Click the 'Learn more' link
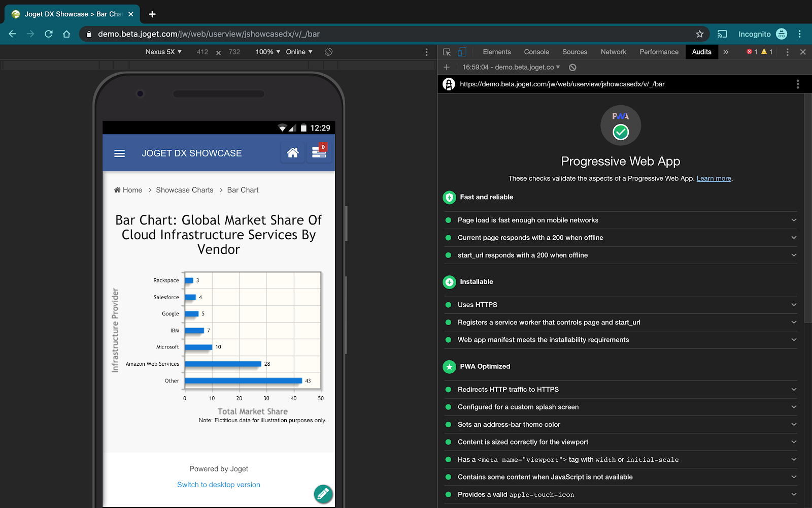812x508 pixels. pyautogui.click(x=714, y=178)
